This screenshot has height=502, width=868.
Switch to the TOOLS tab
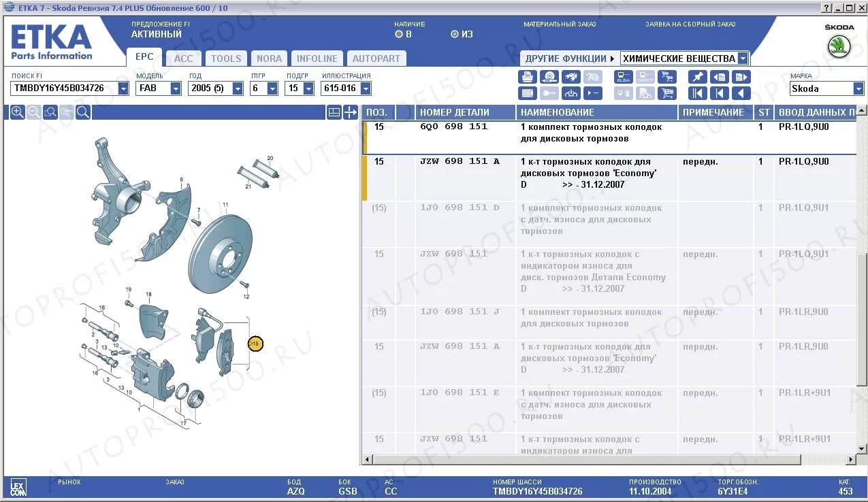coord(226,58)
